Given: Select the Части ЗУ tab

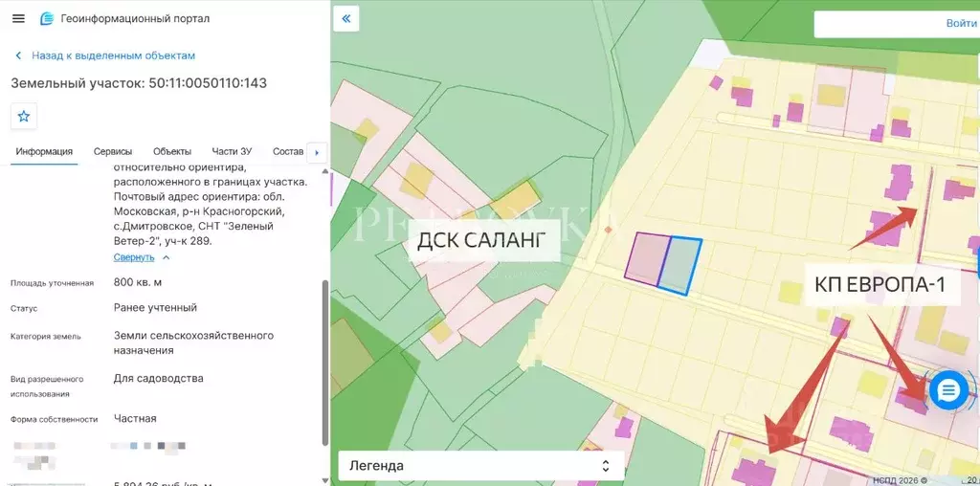Looking at the screenshot, I should [232, 151].
